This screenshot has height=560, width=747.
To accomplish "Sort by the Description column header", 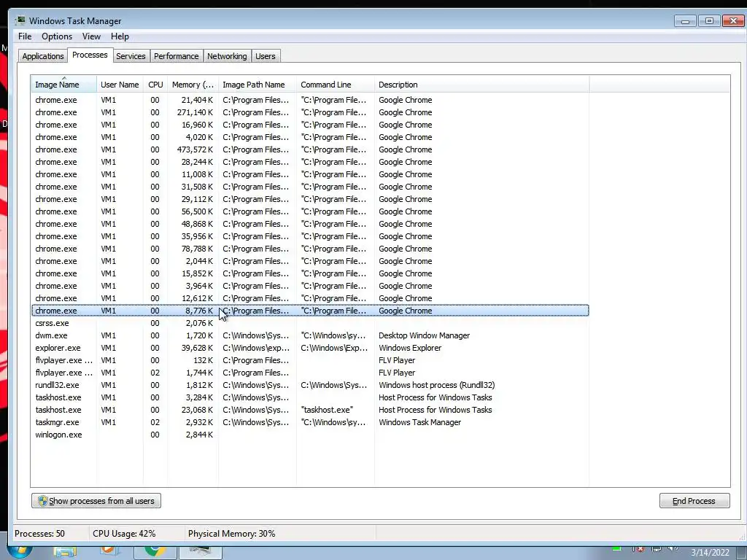I will [x=481, y=85].
